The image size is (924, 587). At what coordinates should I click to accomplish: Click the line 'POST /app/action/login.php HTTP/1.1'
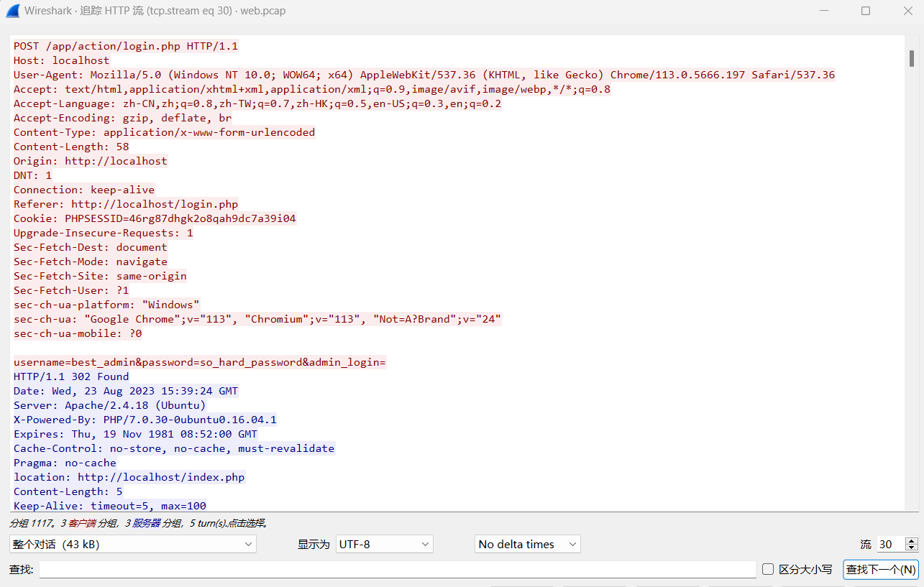(x=126, y=46)
